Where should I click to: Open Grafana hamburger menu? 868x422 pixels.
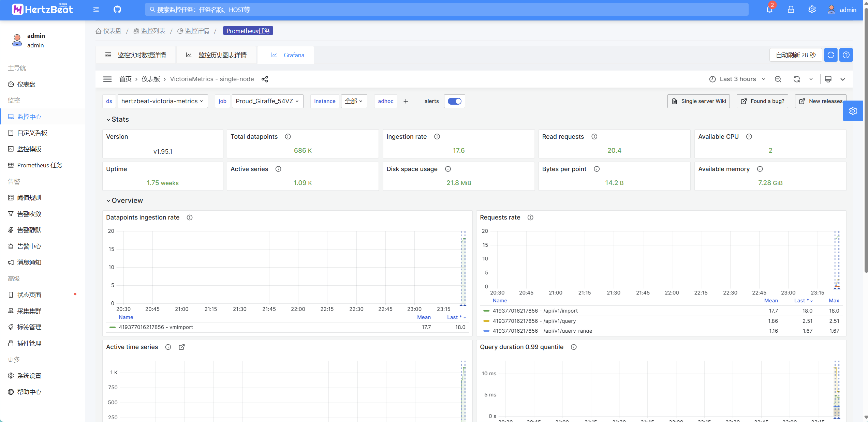click(107, 79)
